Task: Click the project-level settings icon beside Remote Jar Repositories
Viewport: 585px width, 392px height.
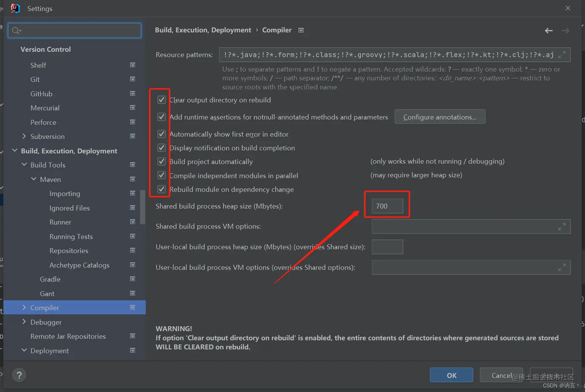Action: click(133, 336)
